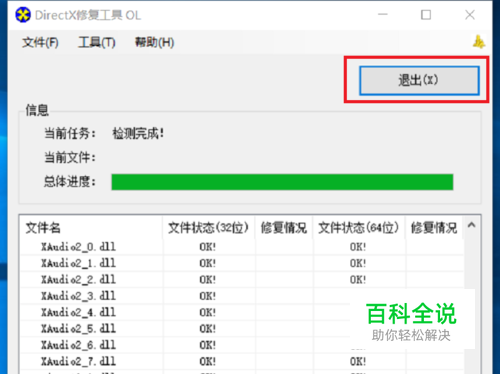Image resolution: width=500 pixels, height=374 pixels.
Task: Click the 32-bit OK! status of XAudio2_2.dll
Action: click(208, 280)
